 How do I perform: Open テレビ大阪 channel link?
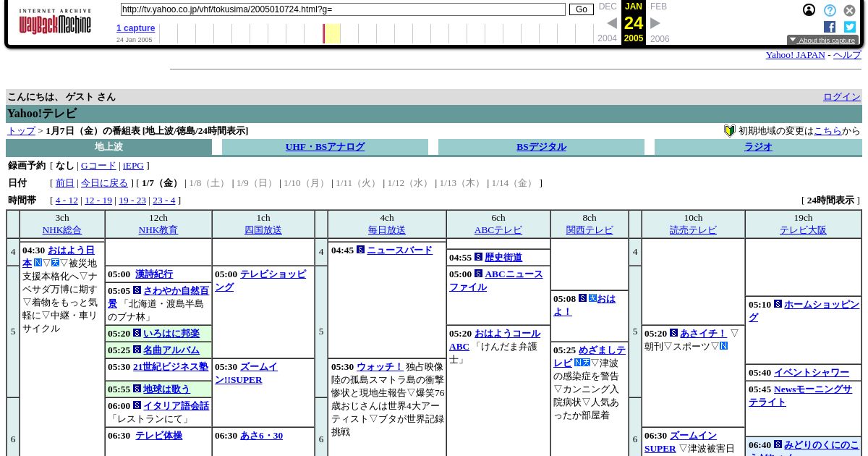tap(803, 230)
